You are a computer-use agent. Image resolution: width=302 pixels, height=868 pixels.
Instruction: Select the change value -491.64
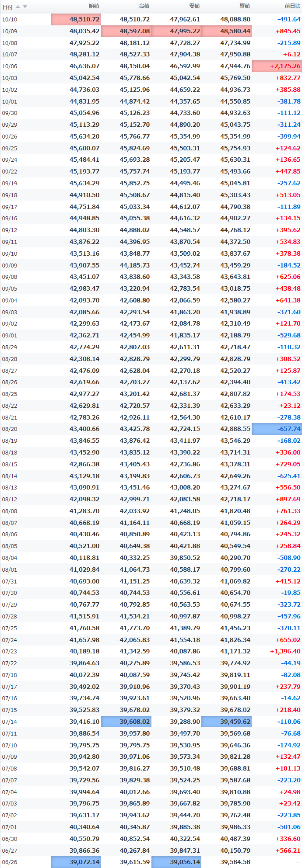[289, 20]
